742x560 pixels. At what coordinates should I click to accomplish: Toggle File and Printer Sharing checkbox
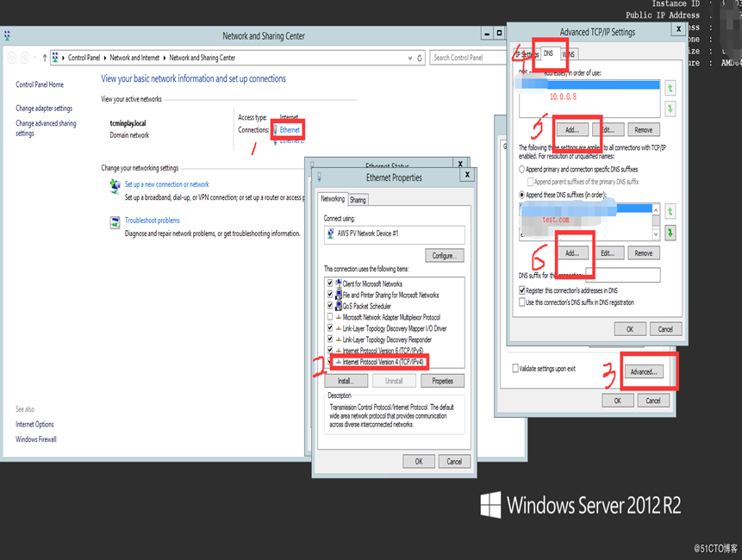click(x=330, y=295)
